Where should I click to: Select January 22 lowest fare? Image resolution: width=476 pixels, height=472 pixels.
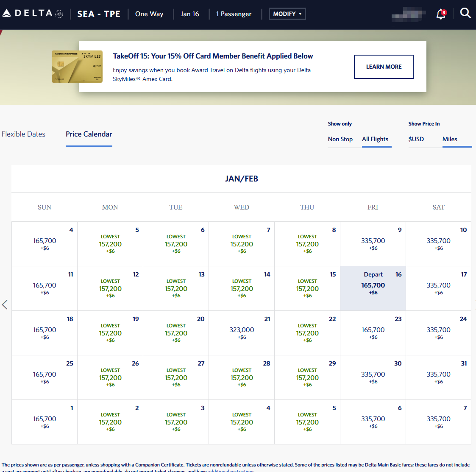(307, 333)
